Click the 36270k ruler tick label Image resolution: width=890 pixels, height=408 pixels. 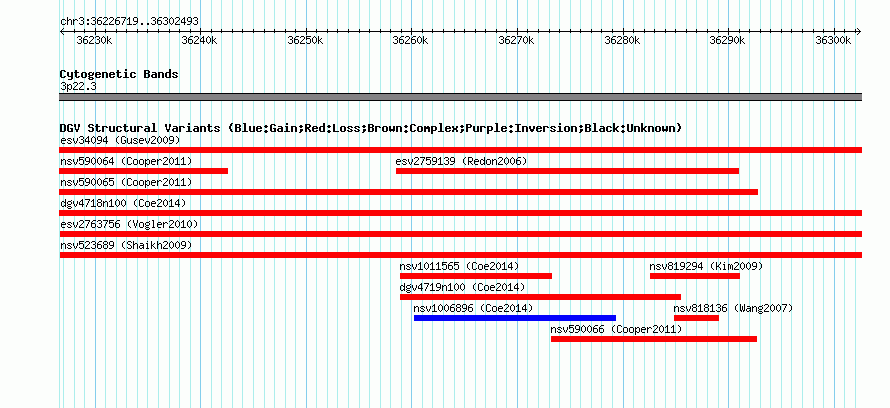coord(517,41)
